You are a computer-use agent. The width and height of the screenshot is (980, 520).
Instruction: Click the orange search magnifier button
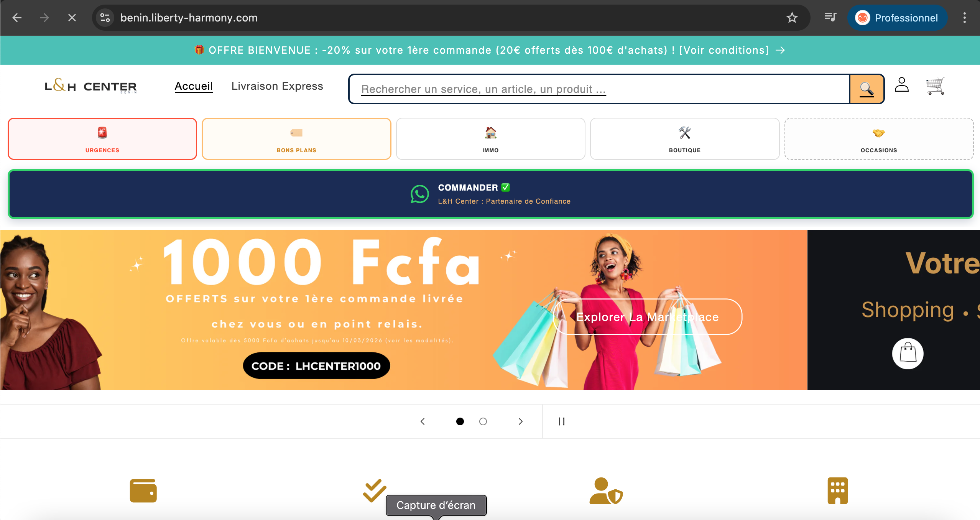pyautogui.click(x=867, y=89)
